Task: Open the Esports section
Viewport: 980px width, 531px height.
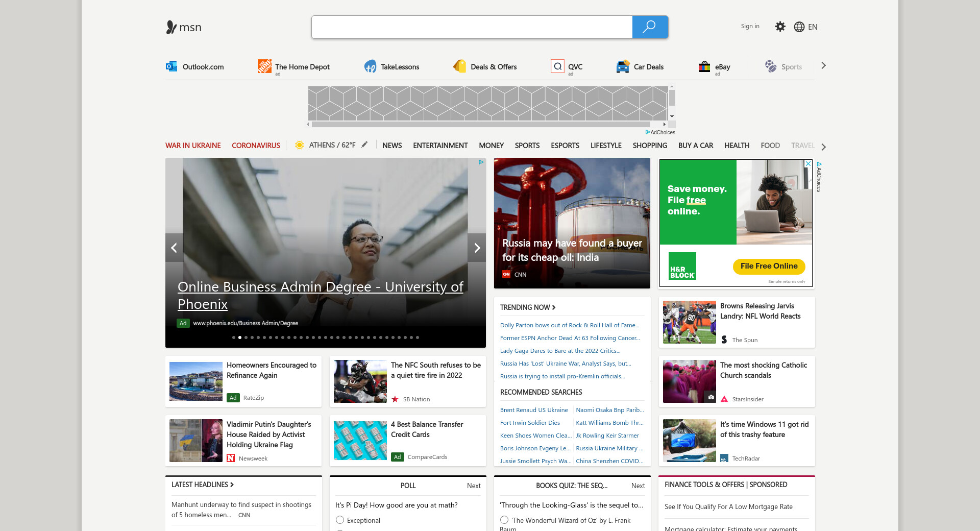Action: pyautogui.click(x=565, y=146)
